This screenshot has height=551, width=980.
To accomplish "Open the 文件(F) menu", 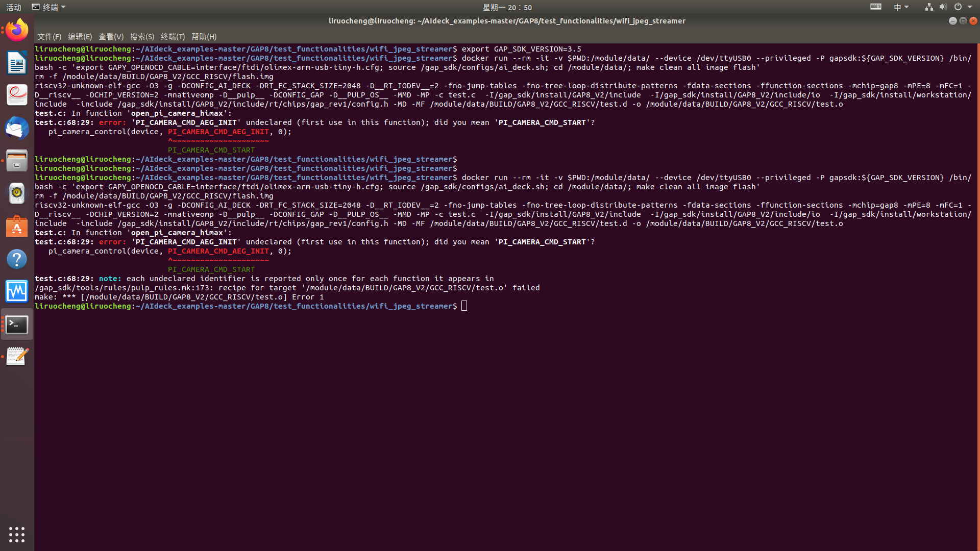I will pos(49,37).
